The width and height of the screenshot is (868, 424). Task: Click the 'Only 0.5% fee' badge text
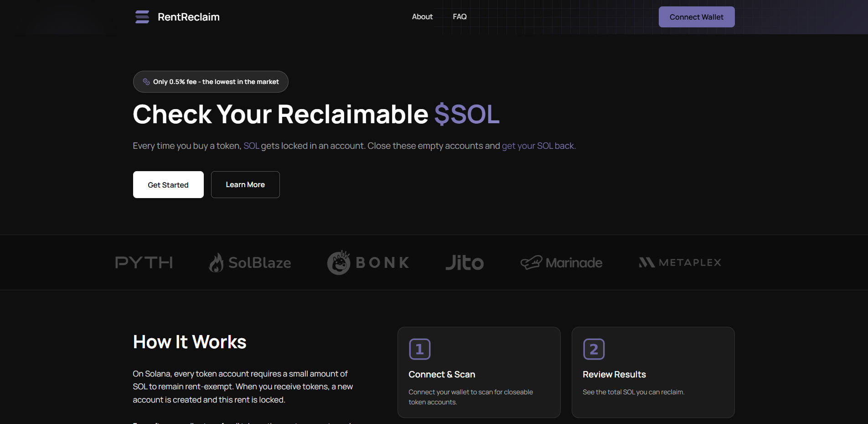point(216,82)
